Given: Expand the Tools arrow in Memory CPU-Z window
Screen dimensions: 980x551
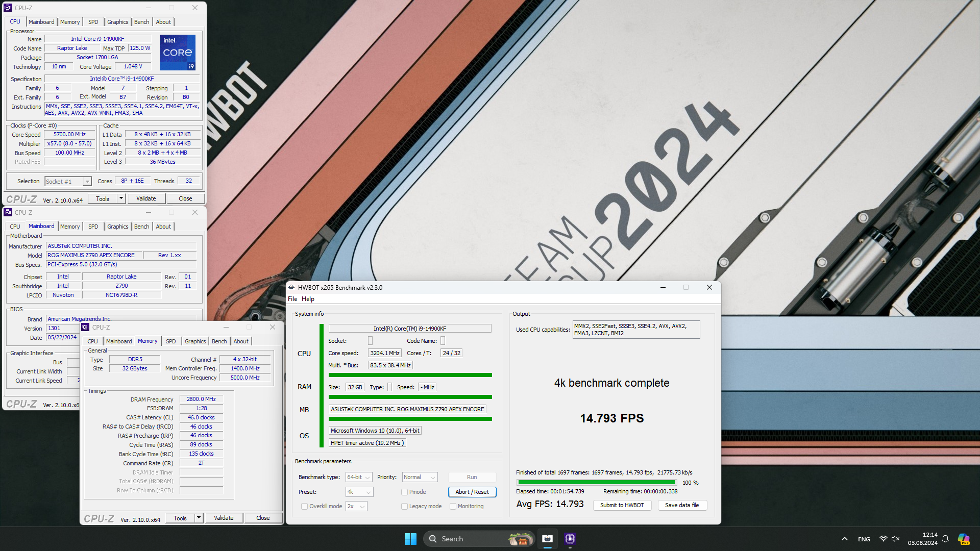Looking at the screenshot, I should pyautogui.click(x=199, y=518).
